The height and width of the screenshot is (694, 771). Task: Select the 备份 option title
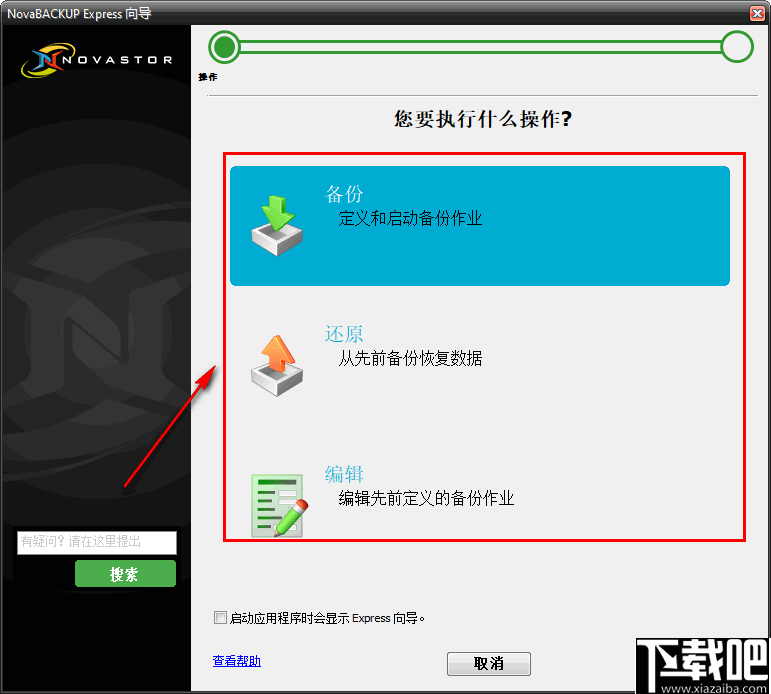pos(344,194)
